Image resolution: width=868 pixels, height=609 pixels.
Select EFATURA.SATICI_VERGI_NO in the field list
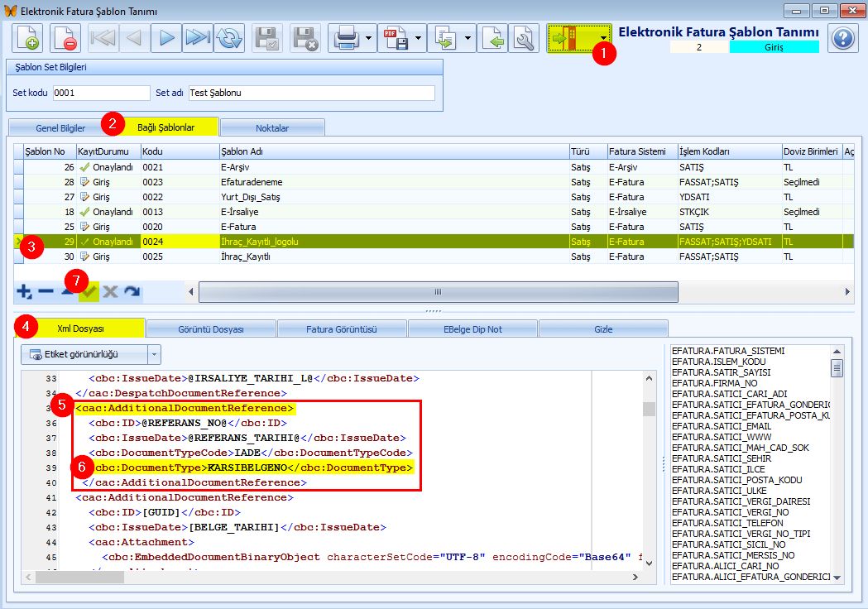(x=730, y=512)
